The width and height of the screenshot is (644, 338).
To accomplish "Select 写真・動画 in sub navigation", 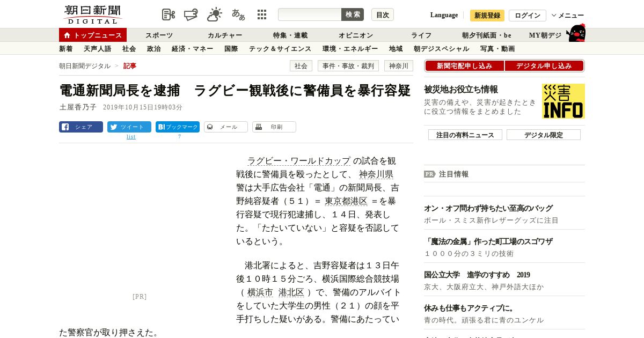I will 497,49.
